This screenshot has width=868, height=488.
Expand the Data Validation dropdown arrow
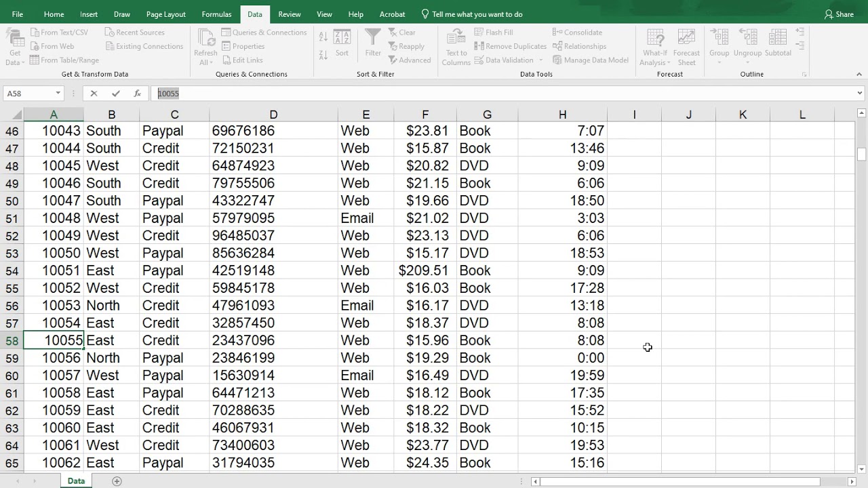540,60
